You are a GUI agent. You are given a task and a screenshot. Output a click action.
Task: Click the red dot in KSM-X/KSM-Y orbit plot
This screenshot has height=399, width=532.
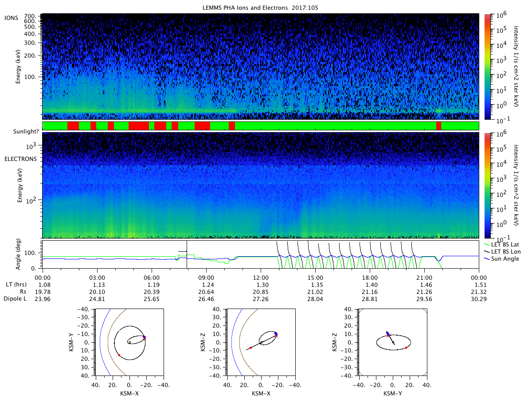click(119, 355)
